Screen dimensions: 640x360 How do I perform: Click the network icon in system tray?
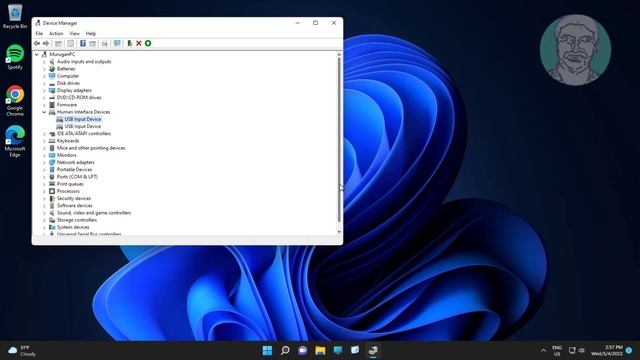[x=572, y=351]
